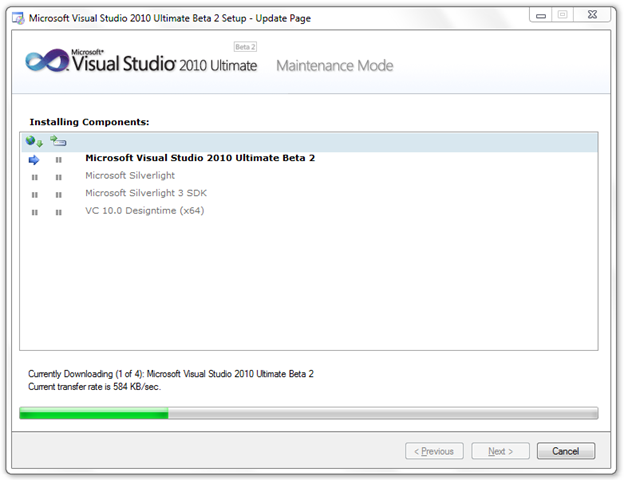Viewport: 624px width, 480px height.
Task: Click install pause icon for Silverlight 3 SDK
Action: [x=58, y=195]
